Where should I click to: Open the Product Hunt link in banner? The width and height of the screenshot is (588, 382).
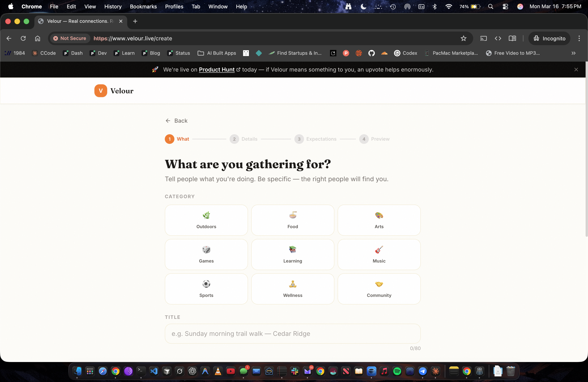[217, 70]
